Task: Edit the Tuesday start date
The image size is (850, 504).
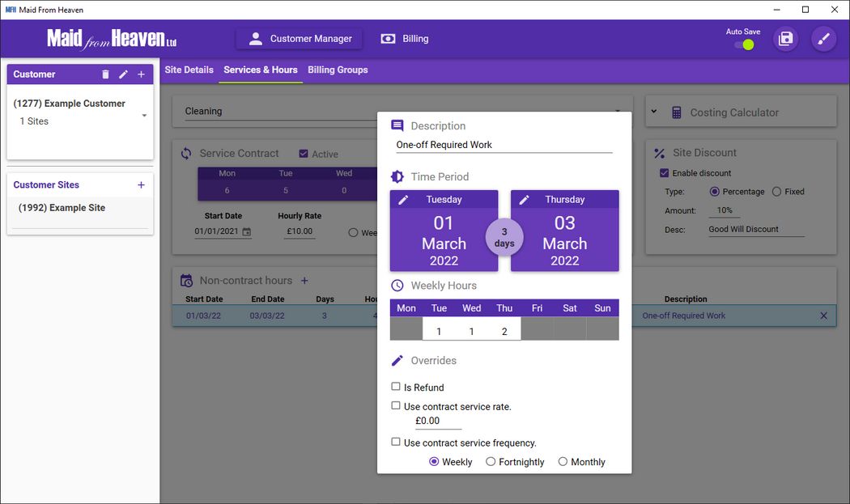Action: (404, 200)
